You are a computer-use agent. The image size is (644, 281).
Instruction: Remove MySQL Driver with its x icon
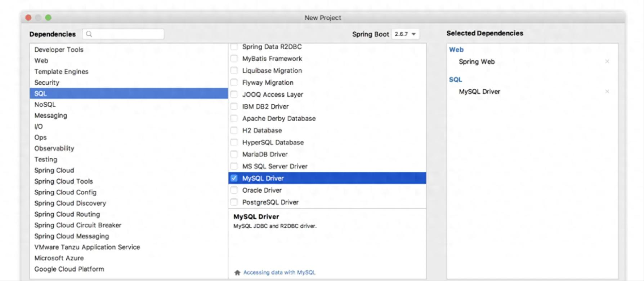point(607,92)
